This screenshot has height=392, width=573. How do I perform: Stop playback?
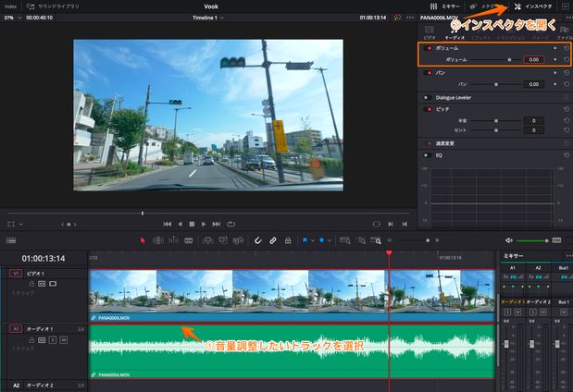click(x=192, y=224)
